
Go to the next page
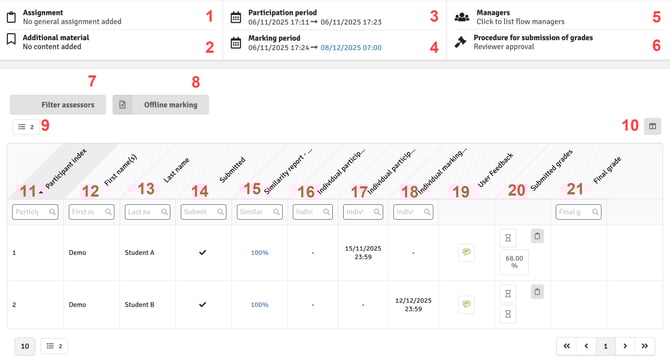pos(625,346)
